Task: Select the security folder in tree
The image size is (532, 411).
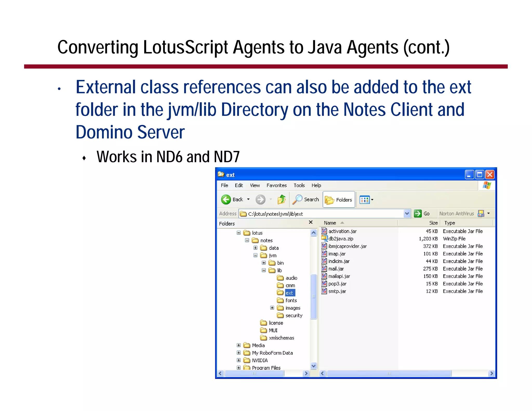Action: pos(290,315)
